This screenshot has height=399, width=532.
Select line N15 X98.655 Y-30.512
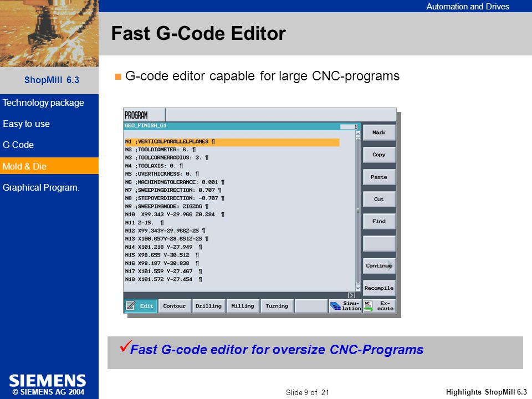(x=162, y=255)
